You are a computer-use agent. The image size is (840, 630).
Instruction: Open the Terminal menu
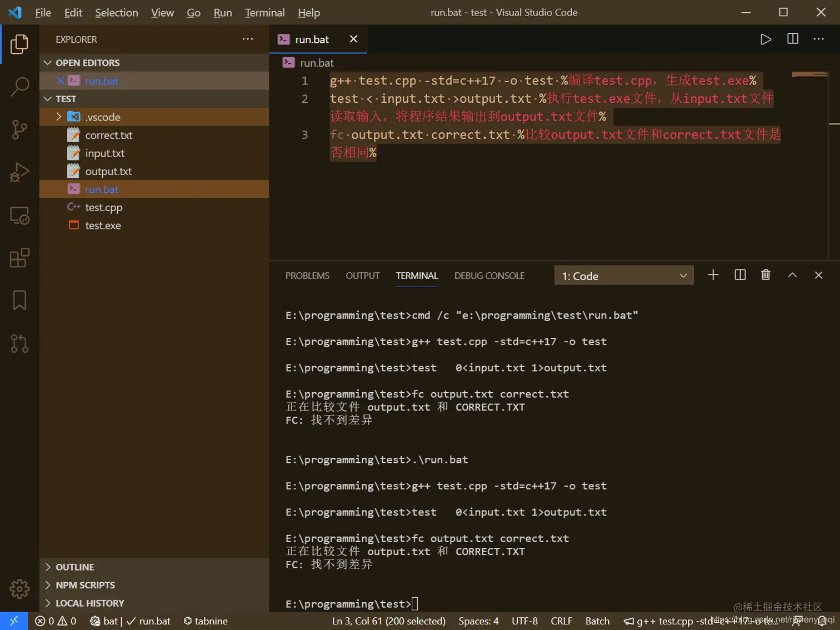pos(264,12)
